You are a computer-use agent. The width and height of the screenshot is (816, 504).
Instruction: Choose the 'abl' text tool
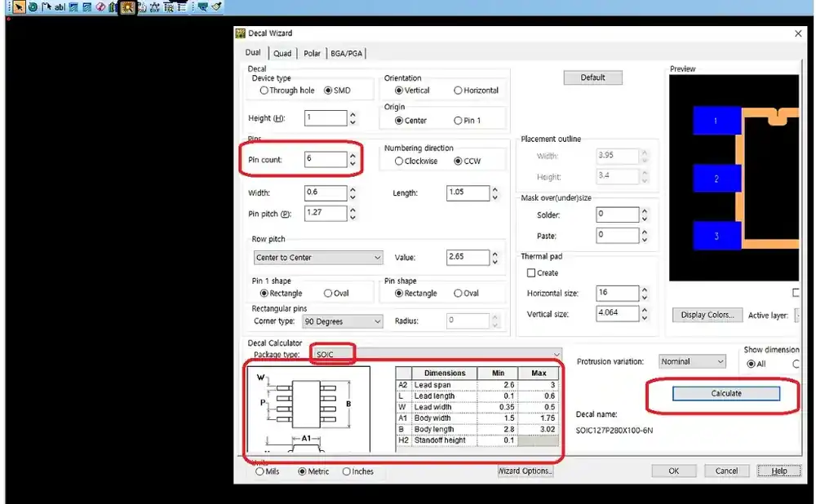[60, 7]
